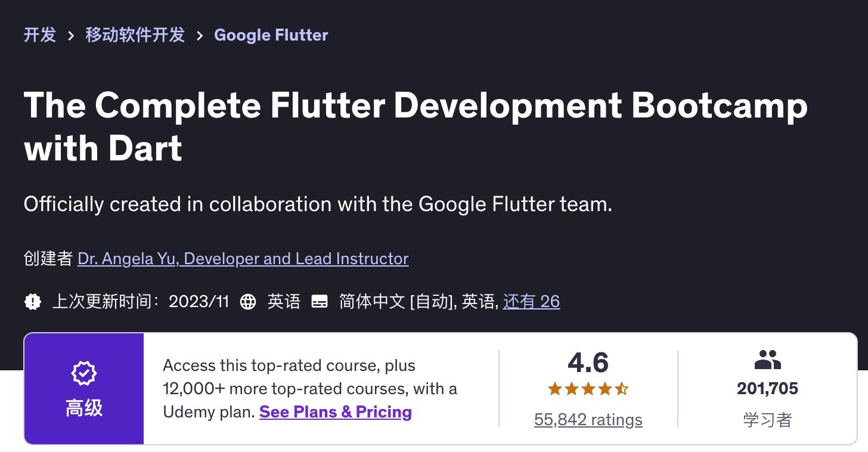Go to 移动软件开发 breadcrumb
The width and height of the screenshot is (868, 452).
click(135, 35)
